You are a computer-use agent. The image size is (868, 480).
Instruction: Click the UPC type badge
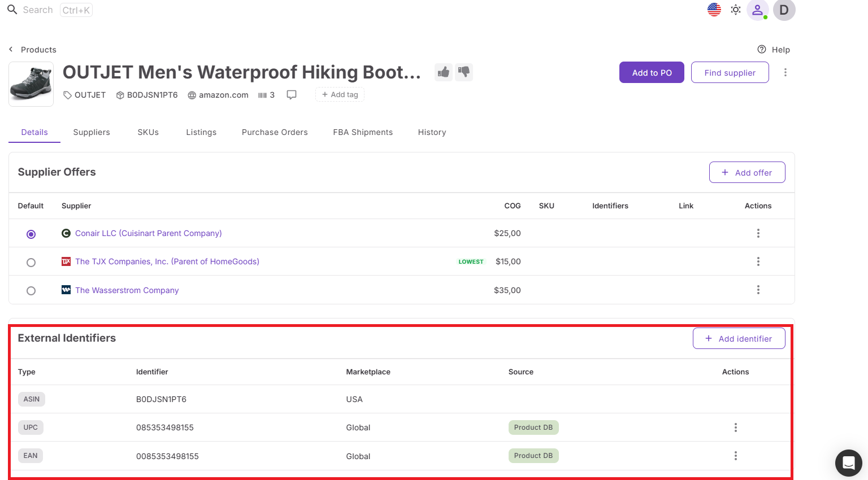point(31,427)
